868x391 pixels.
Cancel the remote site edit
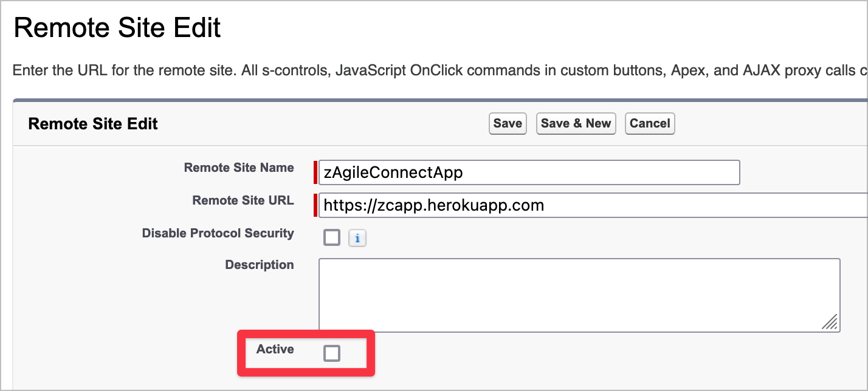click(649, 124)
